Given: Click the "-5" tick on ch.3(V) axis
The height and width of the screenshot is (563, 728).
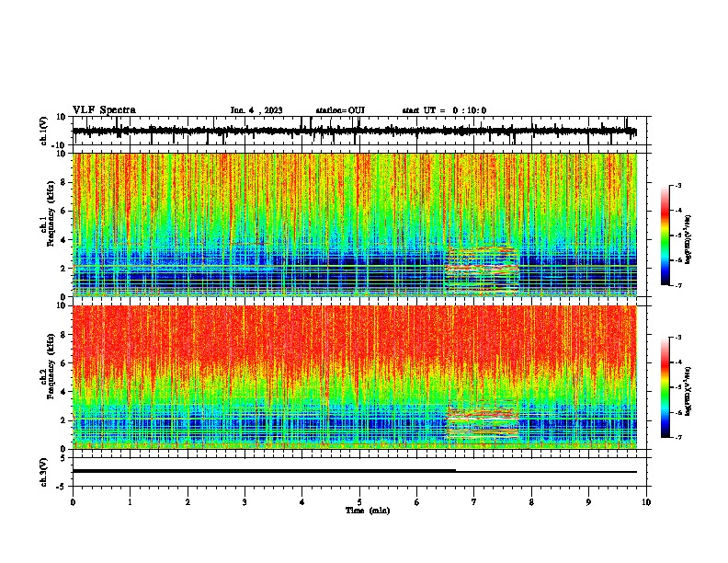Looking at the screenshot, I should (x=62, y=487).
